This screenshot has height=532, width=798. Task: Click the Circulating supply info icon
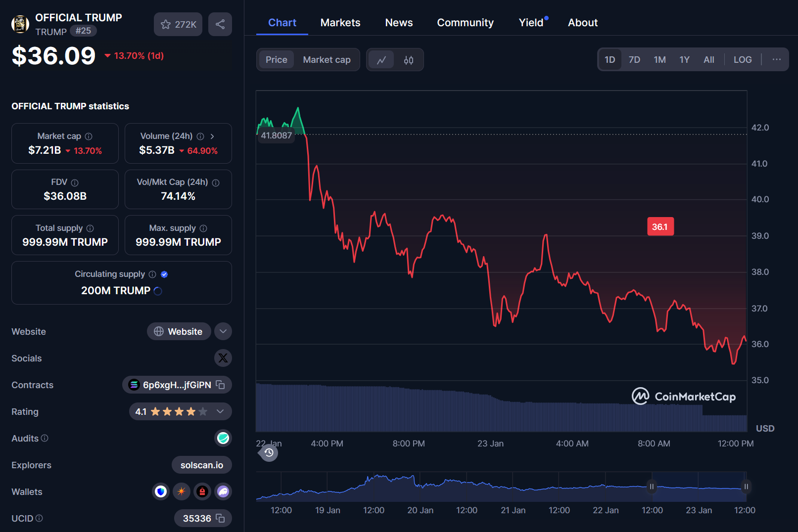click(x=152, y=274)
